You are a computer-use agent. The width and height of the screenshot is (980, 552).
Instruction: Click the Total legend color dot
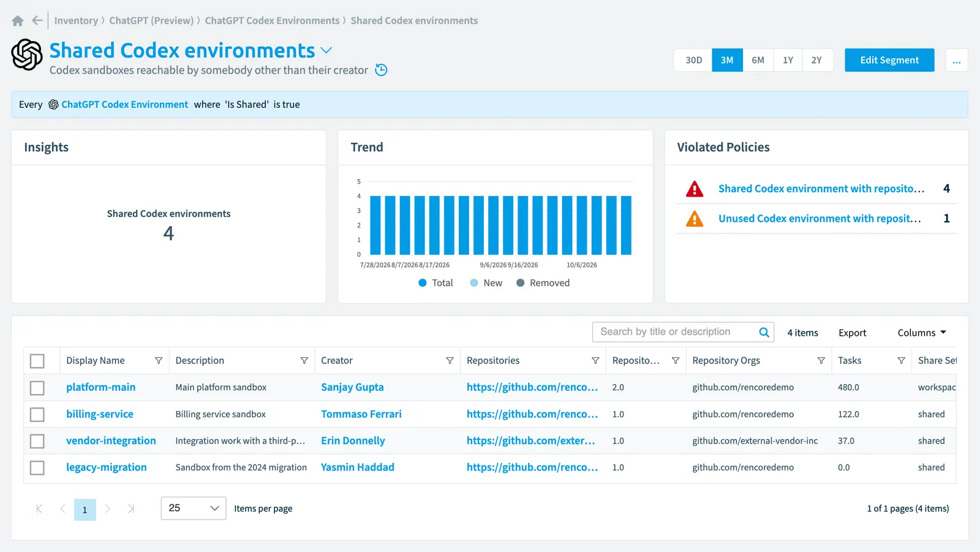pos(423,283)
